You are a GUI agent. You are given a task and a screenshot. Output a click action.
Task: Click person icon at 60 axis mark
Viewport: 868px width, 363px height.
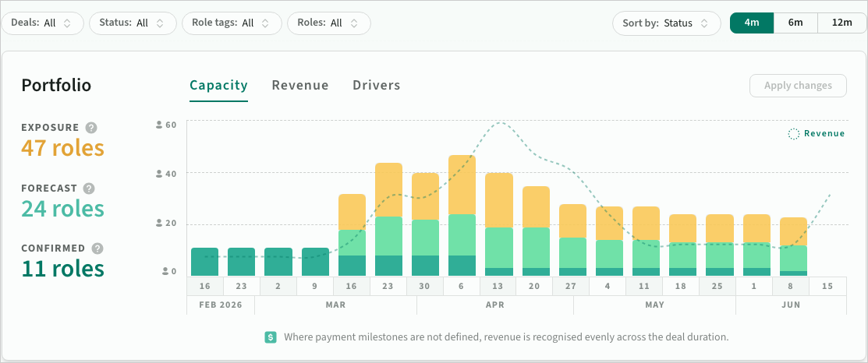[159, 125]
